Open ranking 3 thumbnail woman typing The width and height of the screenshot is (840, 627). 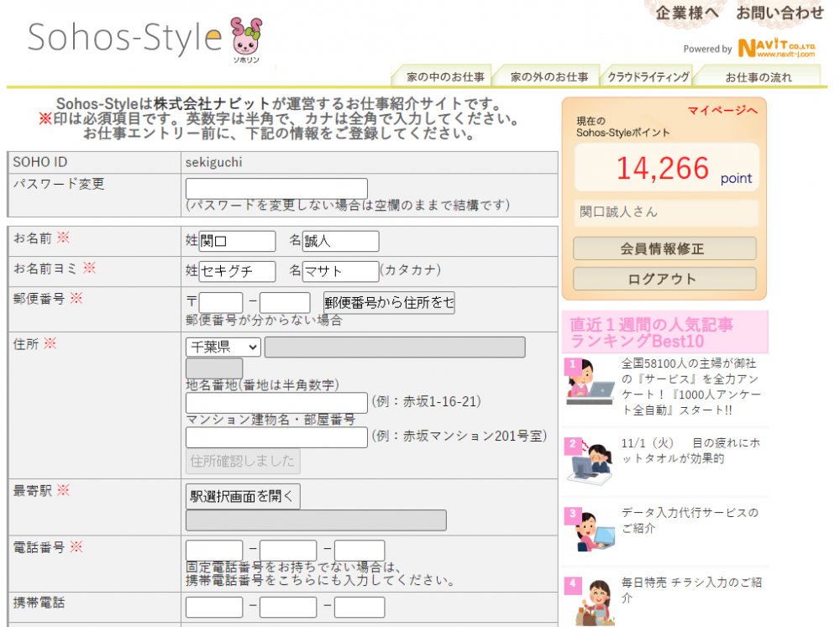pos(590,530)
